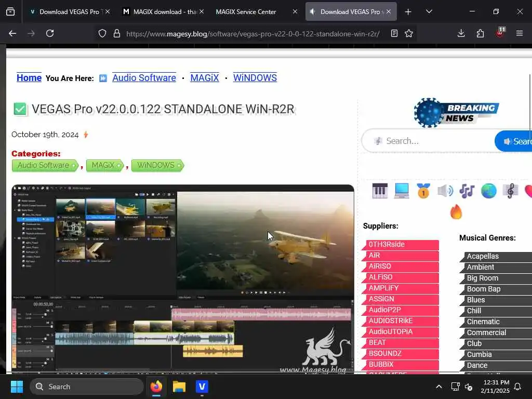
Task: Open the Windows Start menu
Action: [x=17, y=387]
